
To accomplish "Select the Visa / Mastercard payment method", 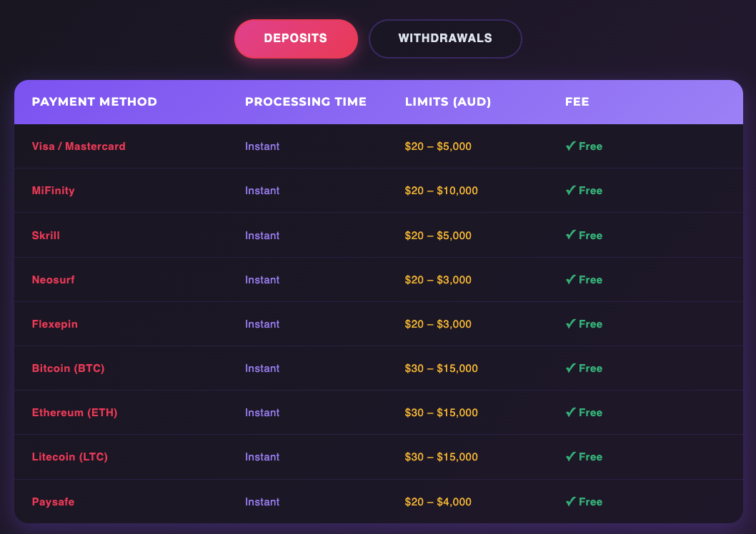I will (x=79, y=146).
